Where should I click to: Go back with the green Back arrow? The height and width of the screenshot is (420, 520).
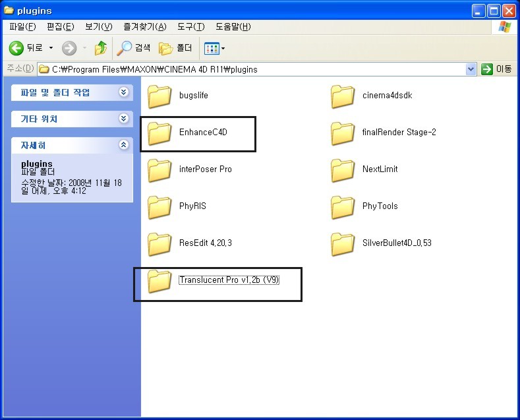[x=16, y=48]
